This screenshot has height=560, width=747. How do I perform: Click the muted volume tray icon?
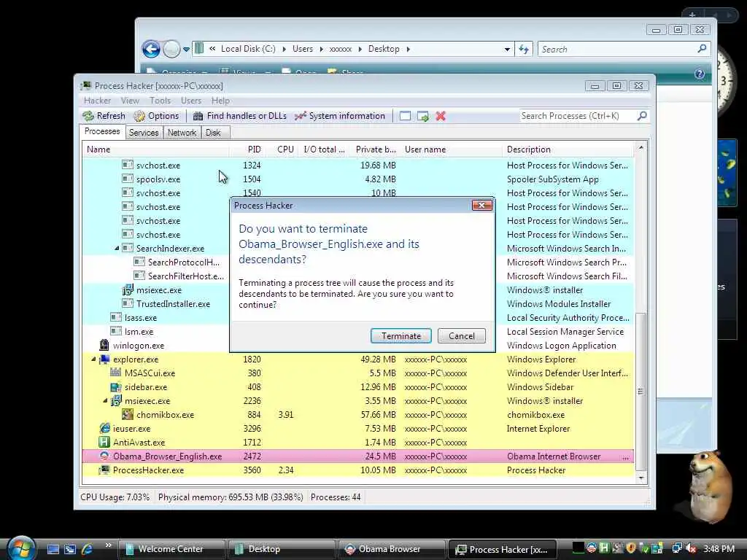tap(691, 548)
